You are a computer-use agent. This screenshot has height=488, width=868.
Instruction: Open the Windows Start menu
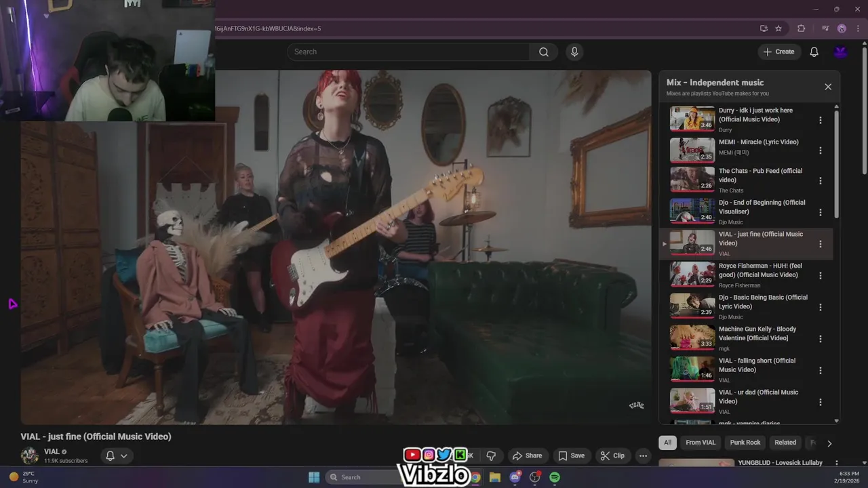click(314, 477)
